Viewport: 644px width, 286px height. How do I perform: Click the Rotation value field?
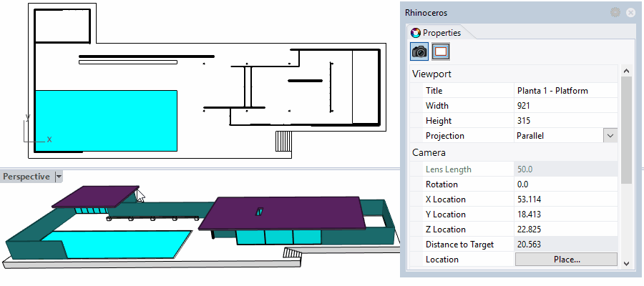click(x=565, y=184)
